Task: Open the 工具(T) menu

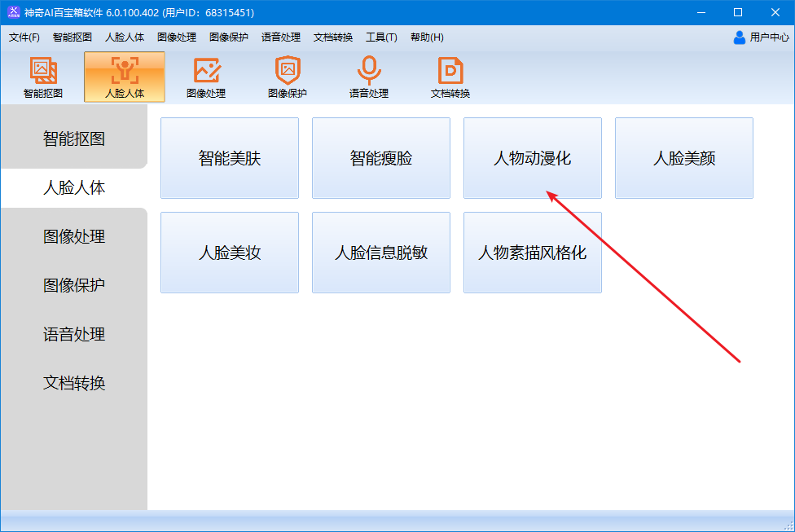Action: coord(381,37)
